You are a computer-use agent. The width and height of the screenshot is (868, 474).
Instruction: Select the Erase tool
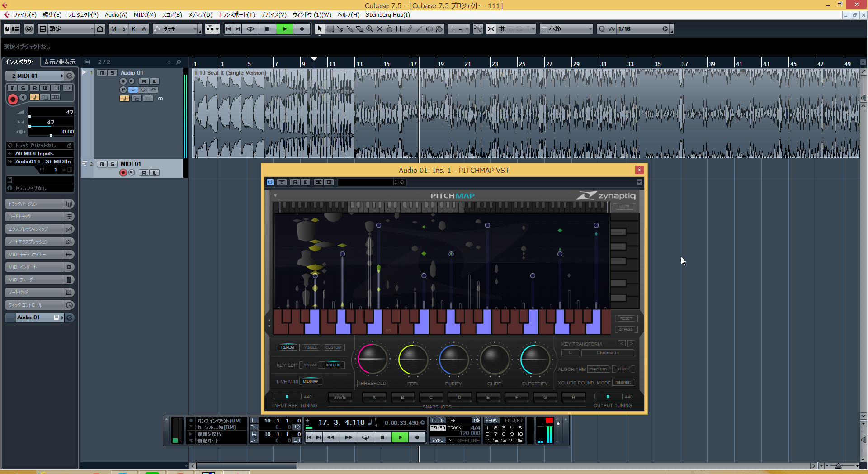pyautogui.click(x=360, y=29)
